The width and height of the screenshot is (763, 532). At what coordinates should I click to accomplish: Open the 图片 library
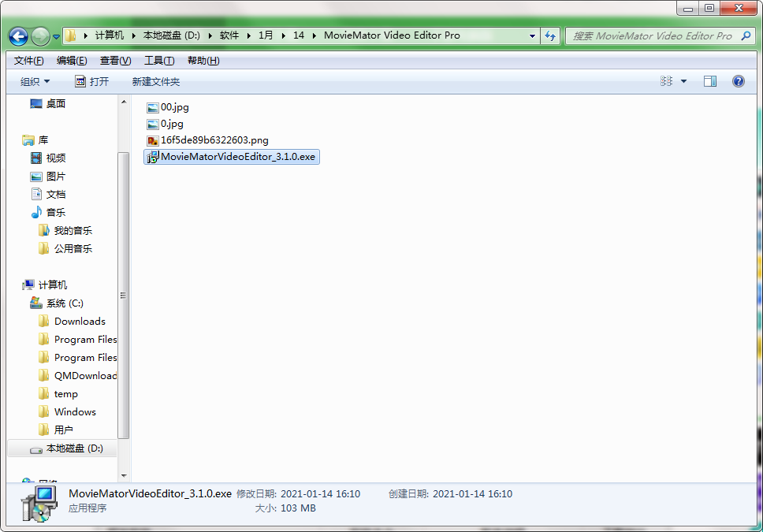[x=56, y=177]
